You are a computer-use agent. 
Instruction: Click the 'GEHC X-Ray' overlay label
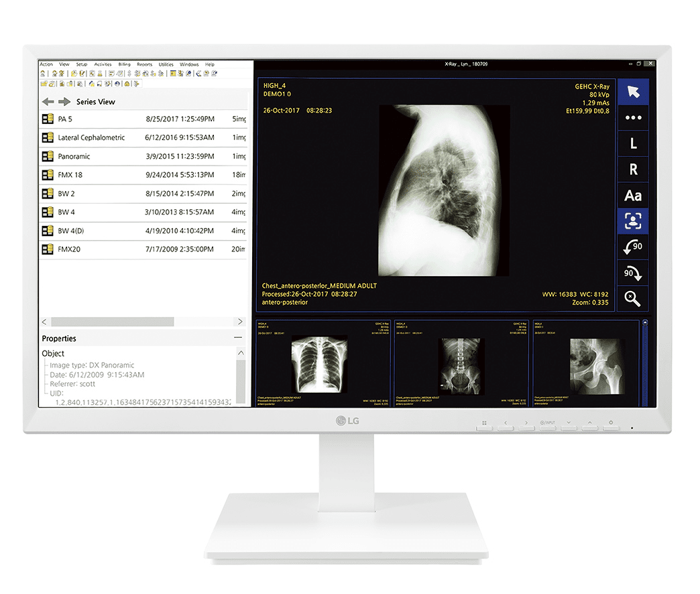592,86
